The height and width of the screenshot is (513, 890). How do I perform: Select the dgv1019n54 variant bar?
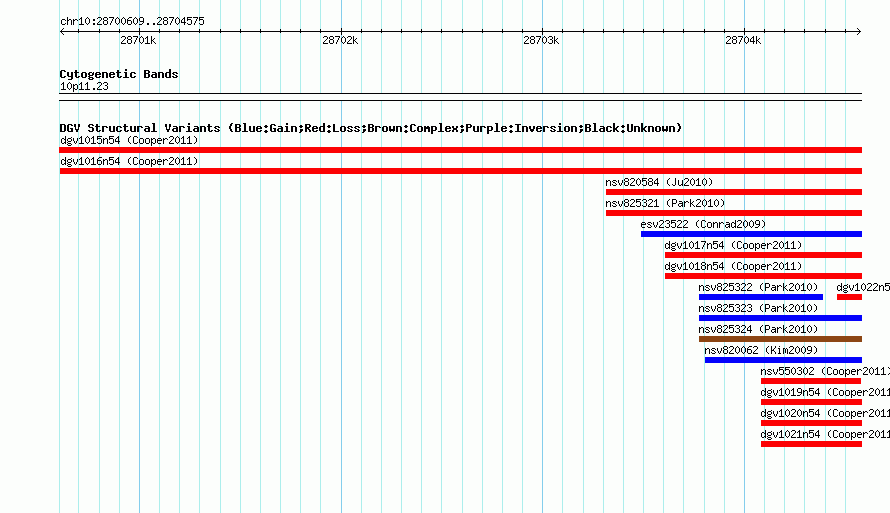click(x=811, y=402)
